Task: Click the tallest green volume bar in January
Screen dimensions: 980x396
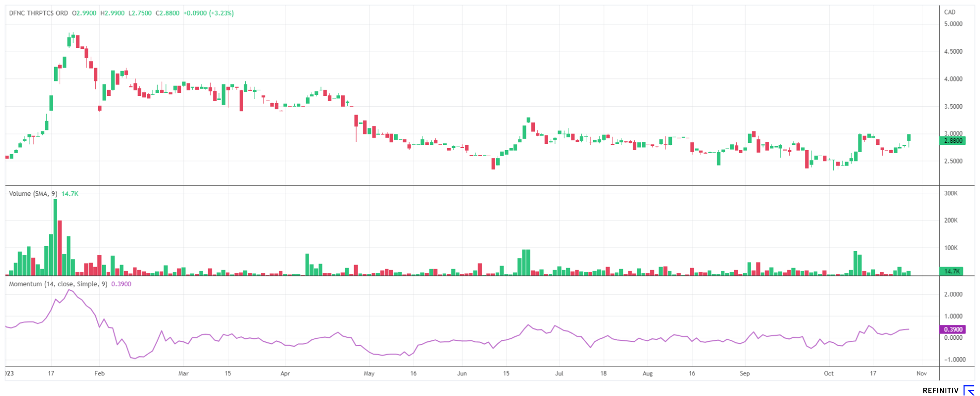Action: (55, 237)
